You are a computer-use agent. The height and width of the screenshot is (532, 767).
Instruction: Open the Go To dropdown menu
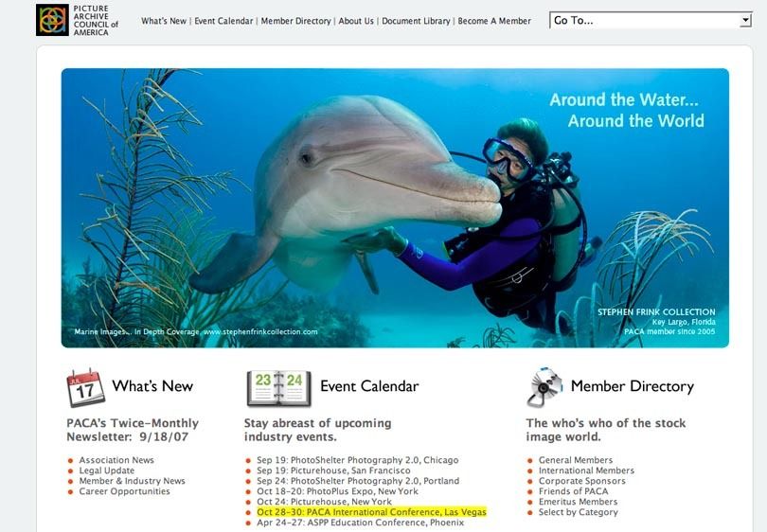[650, 20]
